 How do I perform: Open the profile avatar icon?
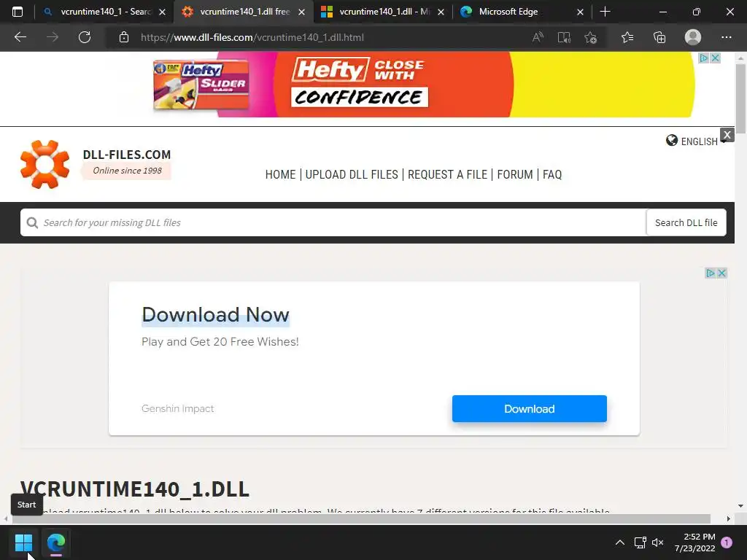click(x=693, y=37)
